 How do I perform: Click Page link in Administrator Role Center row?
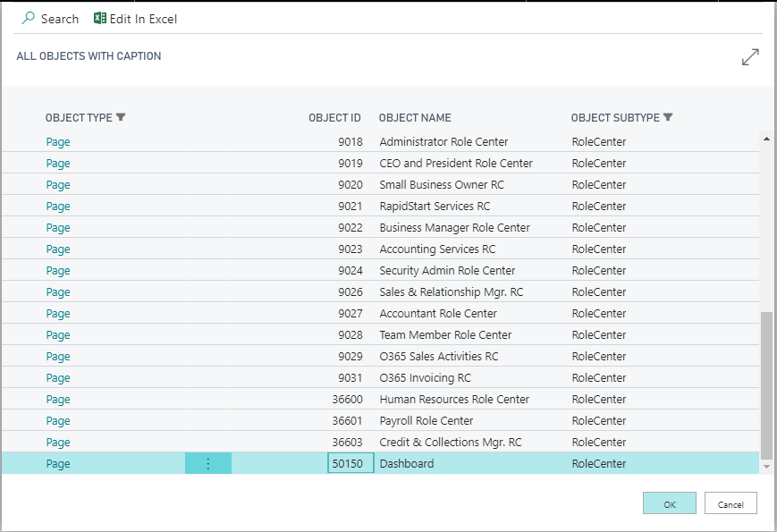coord(58,141)
